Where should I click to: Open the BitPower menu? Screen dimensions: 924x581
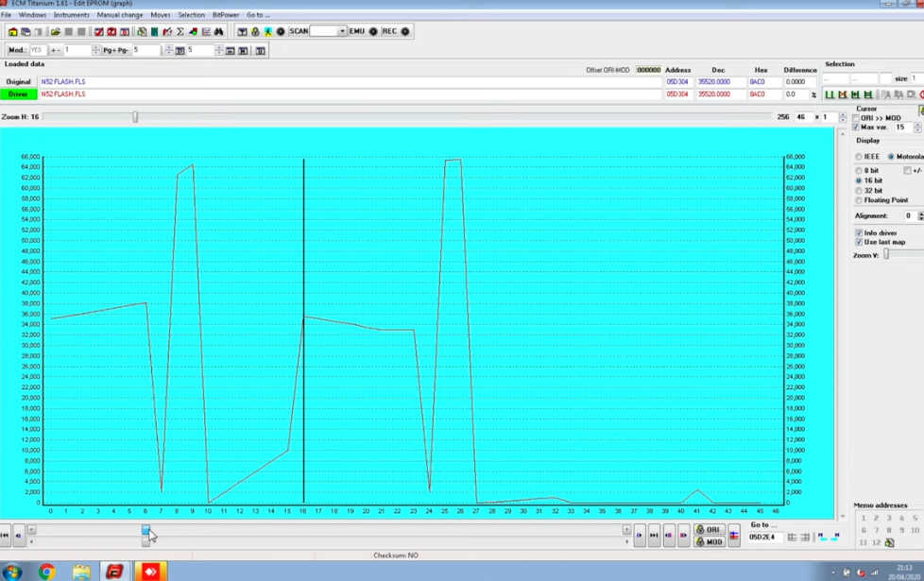pos(226,15)
